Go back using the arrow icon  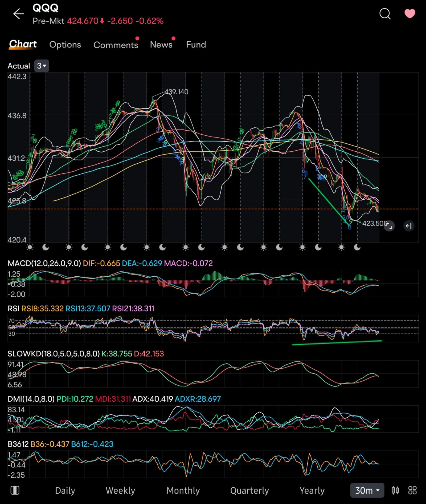pos(19,14)
